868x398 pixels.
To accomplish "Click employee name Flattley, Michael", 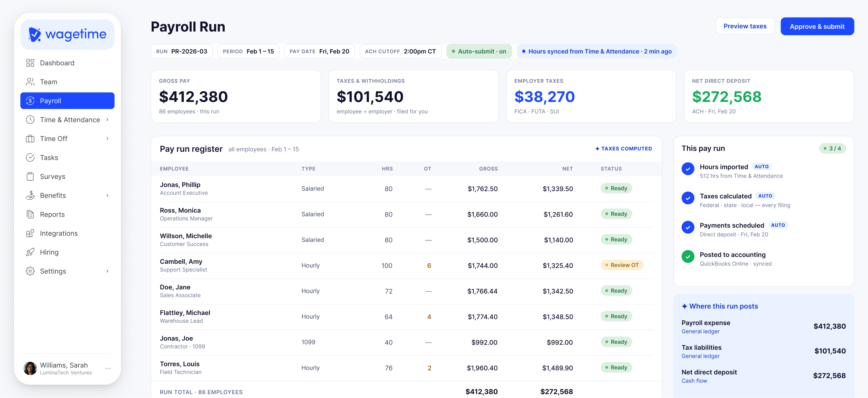I will click(x=185, y=313).
